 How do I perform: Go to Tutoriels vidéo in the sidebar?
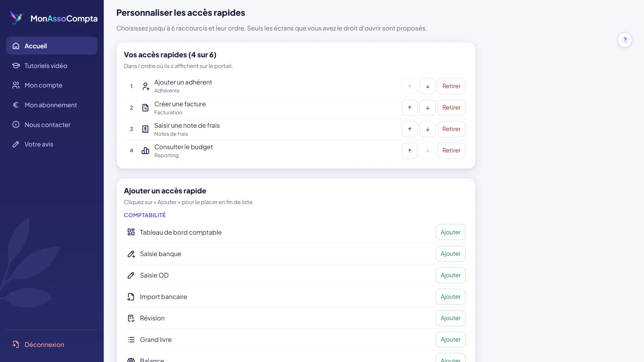coord(52,66)
